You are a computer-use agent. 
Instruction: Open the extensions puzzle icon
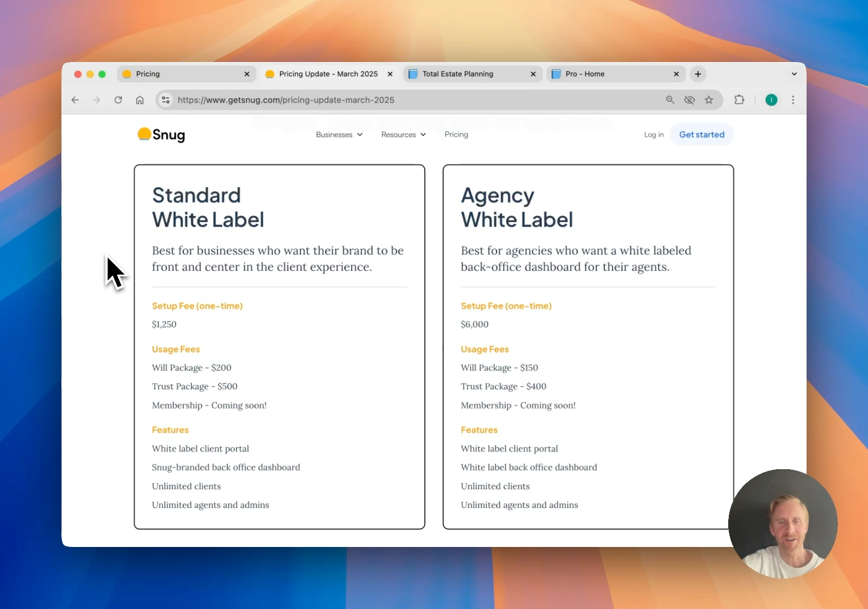739,100
